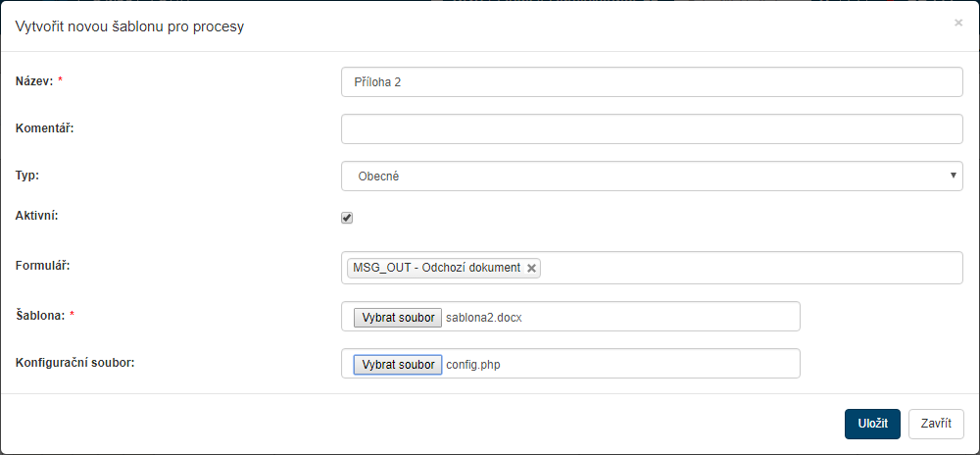Screen dimensions: 980x455
Task: Click the Název field label
Action: point(34,80)
